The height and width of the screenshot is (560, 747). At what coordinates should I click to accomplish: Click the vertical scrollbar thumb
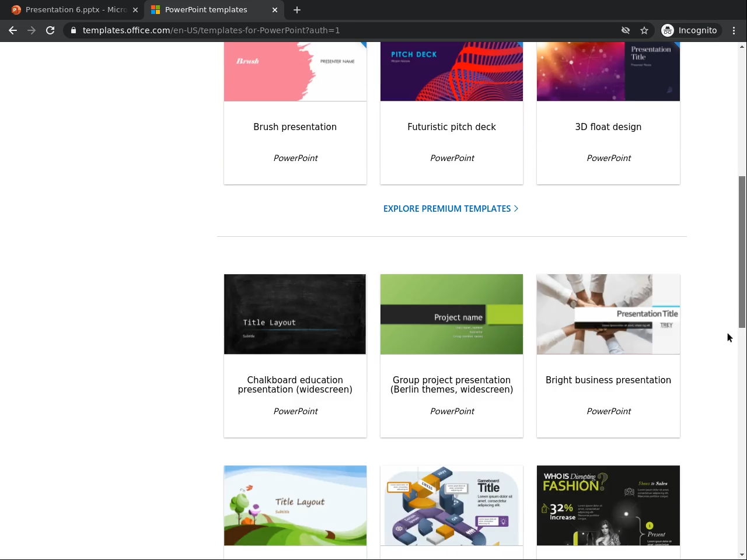click(x=742, y=251)
